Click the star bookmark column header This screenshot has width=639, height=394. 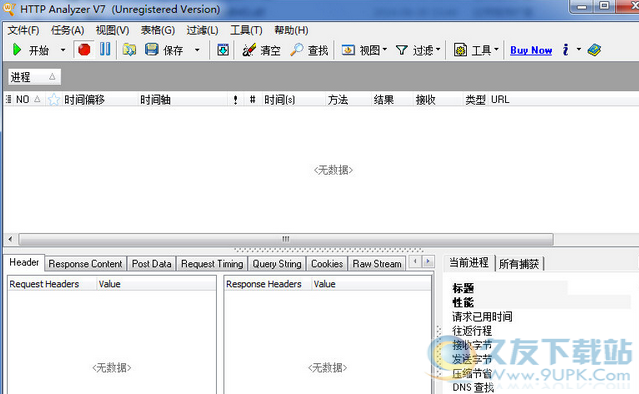coord(53,99)
